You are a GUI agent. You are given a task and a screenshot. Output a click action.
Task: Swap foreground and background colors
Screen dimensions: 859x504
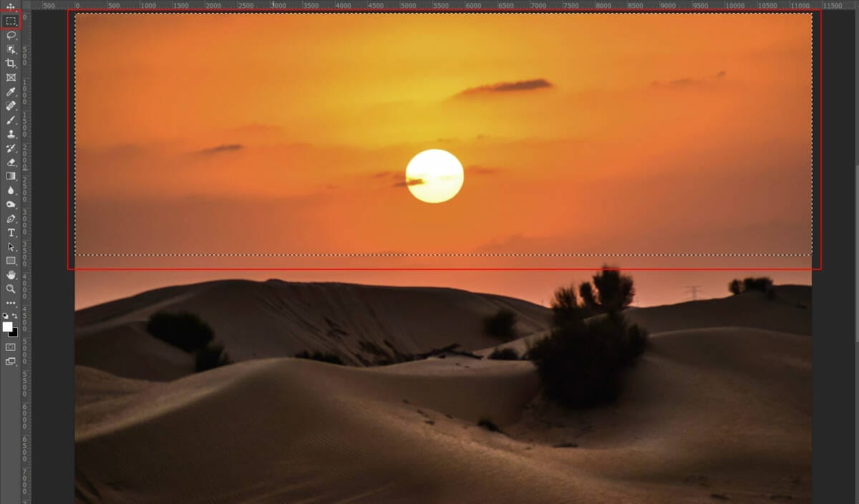(x=15, y=316)
